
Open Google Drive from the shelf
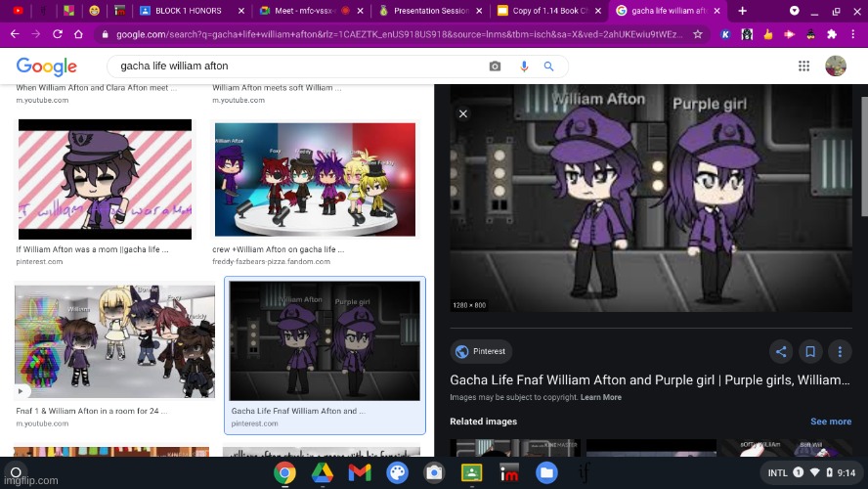pyautogui.click(x=323, y=473)
